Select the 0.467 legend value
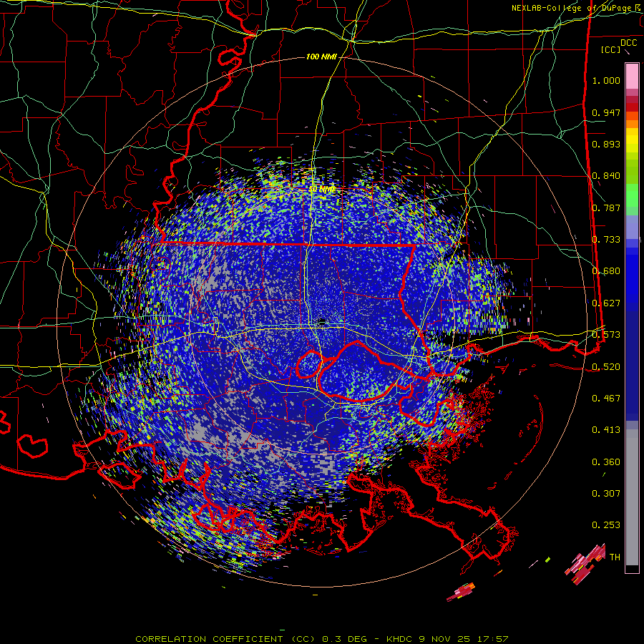The width and height of the screenshot is (644, 644). pyautogui.click(x=606, y=399)
